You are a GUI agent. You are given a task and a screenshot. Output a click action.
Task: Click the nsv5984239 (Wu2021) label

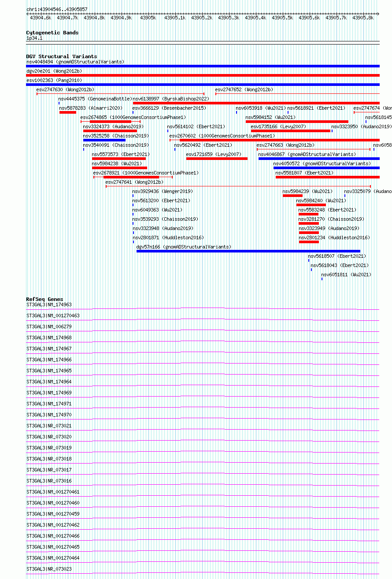[308, 191]
